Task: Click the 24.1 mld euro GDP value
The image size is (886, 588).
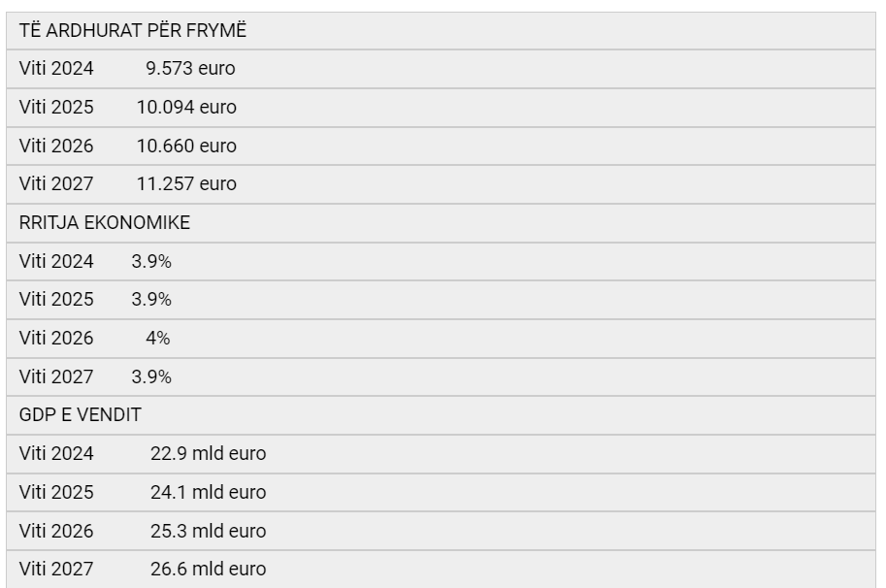Action: [208, 493]
